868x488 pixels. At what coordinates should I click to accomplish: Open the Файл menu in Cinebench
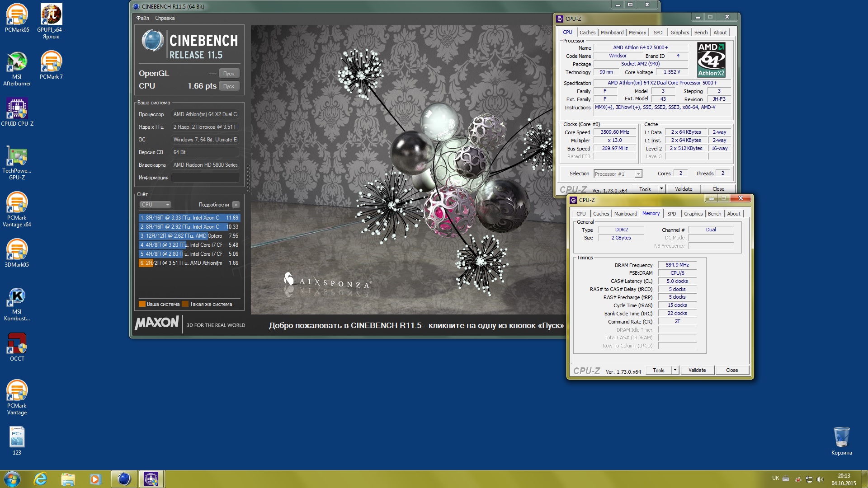coord(142,18)
